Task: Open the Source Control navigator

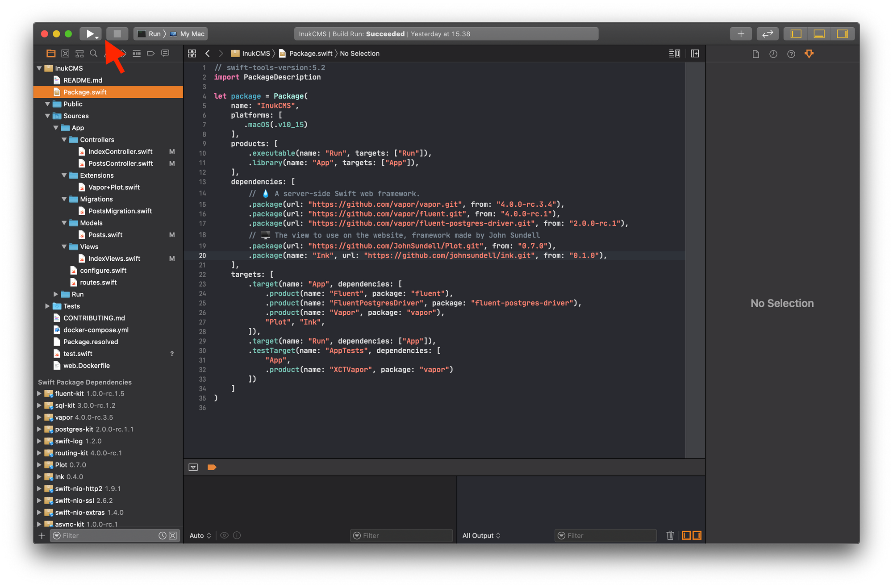Action: click(65, 54)
